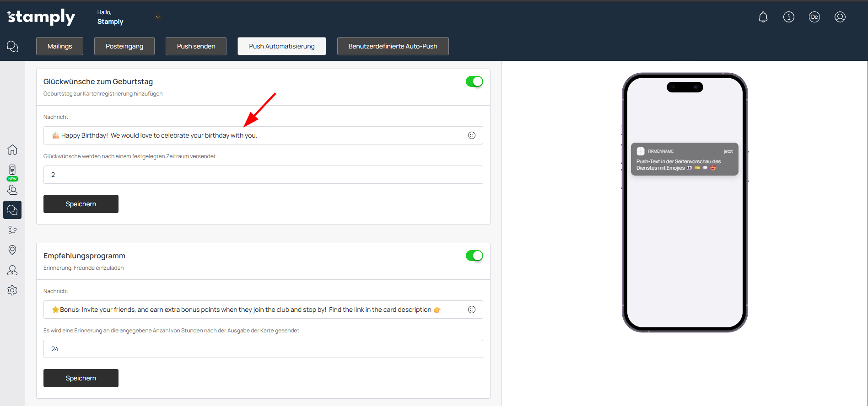
Task: Switch to the Mailings tab
Action: [59, 46]
